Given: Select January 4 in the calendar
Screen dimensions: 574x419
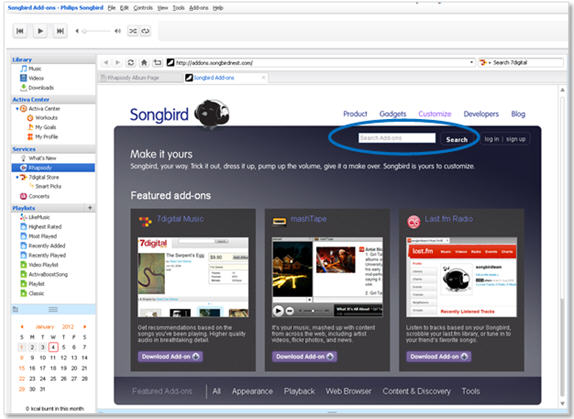Looking at the screenshot, I should click(53, 347).
